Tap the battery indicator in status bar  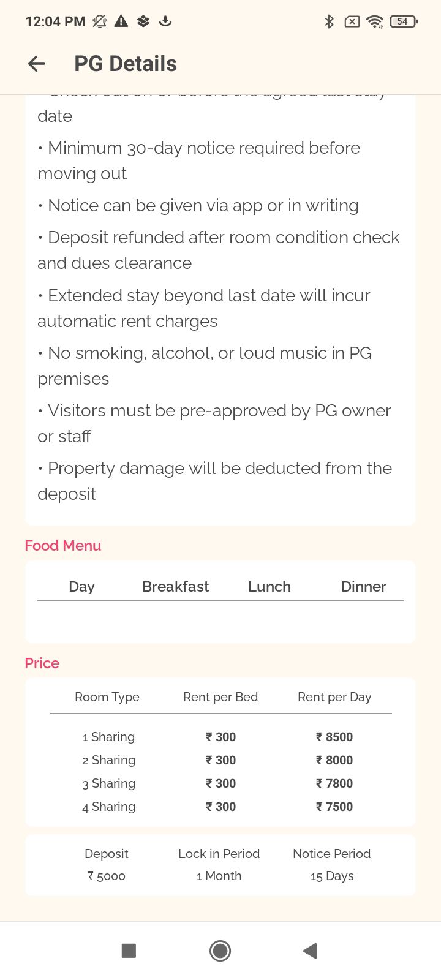click(x=403, y=21)
